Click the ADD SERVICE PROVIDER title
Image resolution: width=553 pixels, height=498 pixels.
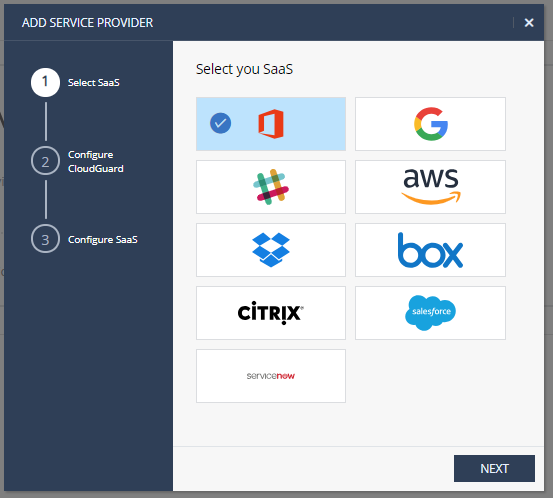87,23
